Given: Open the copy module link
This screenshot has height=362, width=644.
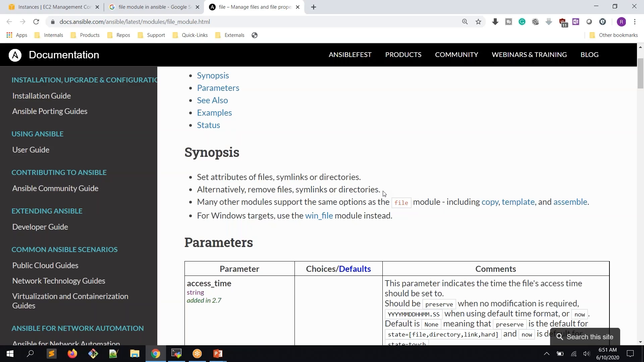Looking at the screenshot, I should pos(490,202).
